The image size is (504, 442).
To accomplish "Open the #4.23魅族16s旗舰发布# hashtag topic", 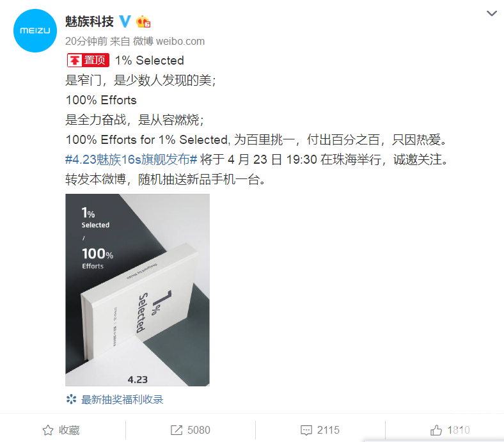I will coord(131,159).
